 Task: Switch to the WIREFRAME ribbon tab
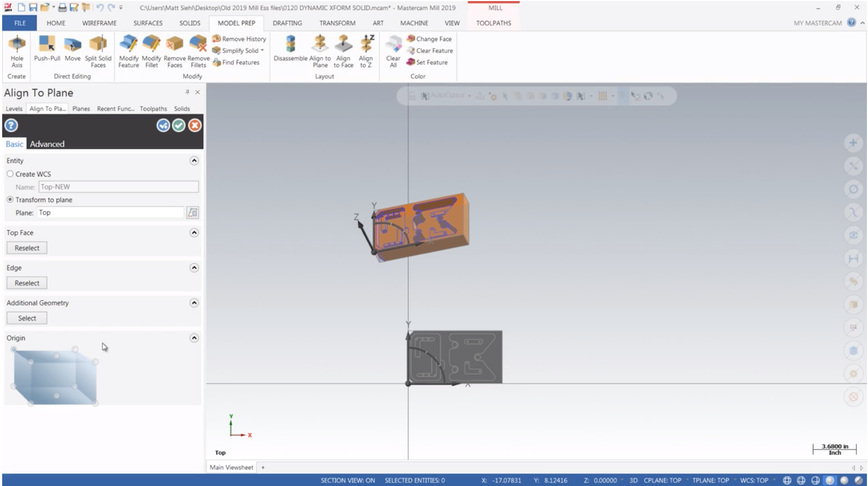click(x=99, y=23)
